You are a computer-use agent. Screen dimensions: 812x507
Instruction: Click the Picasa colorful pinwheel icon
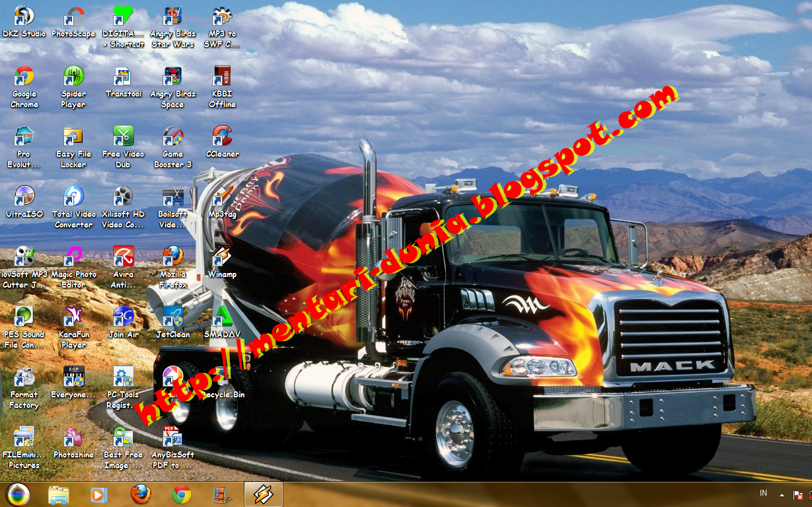pos(172,376)
